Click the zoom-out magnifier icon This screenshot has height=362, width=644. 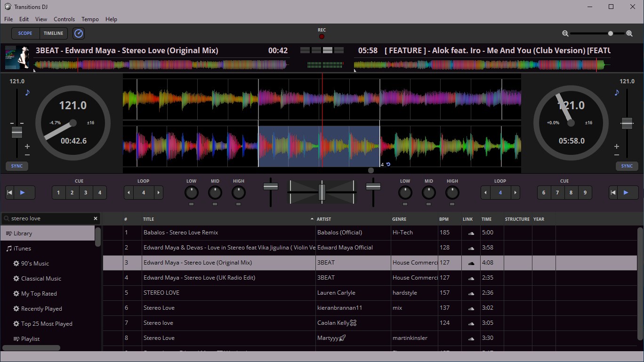coord(565,33)
